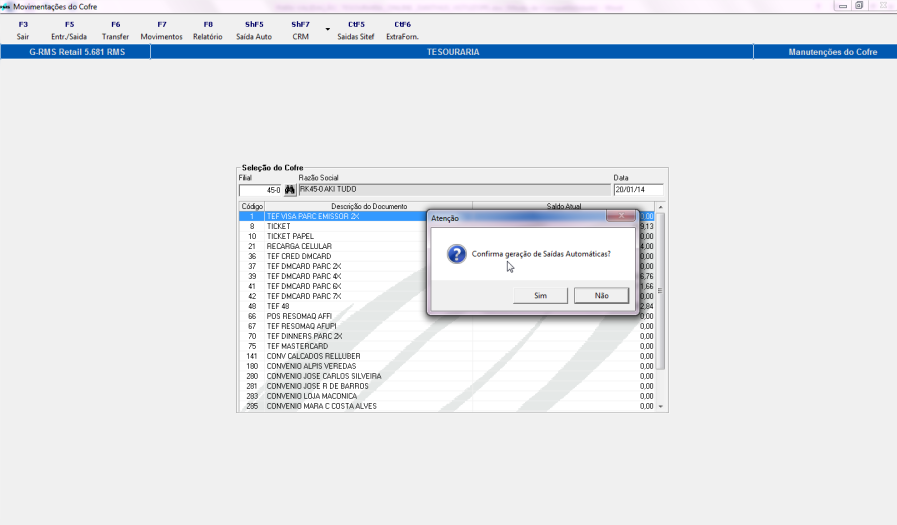897x525 pixels.
Task: Click the TESOURARIA header bar
Action: point(453,52)
